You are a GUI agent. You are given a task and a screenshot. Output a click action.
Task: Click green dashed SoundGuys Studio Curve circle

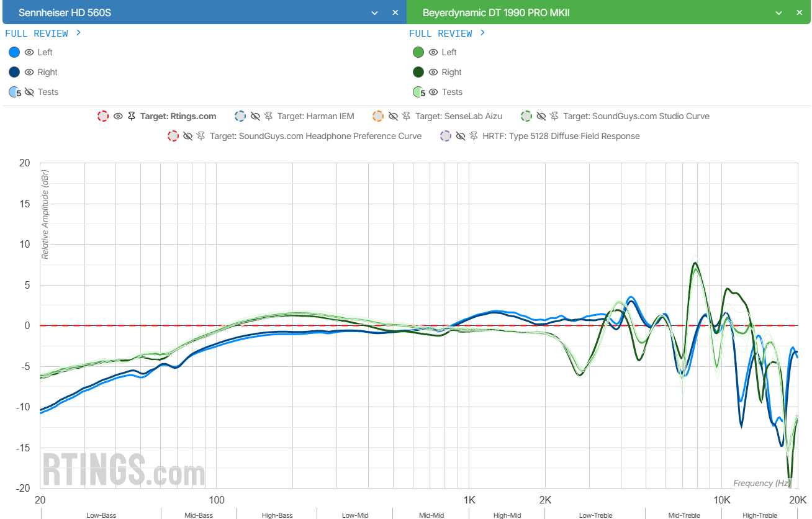(526, 116)
